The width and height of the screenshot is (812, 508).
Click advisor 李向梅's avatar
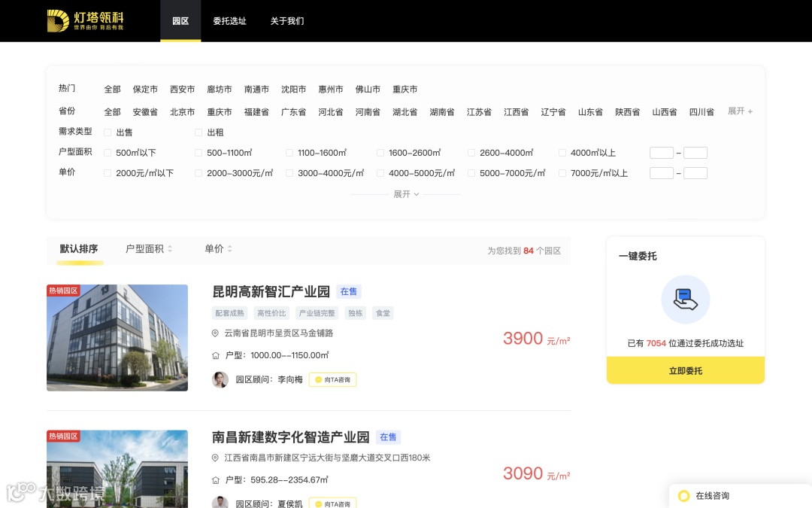tap(220, 379)
